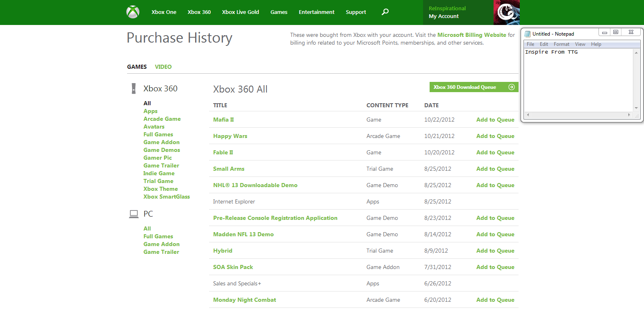Add SOA Skin Pack to queue

point(495,267)
